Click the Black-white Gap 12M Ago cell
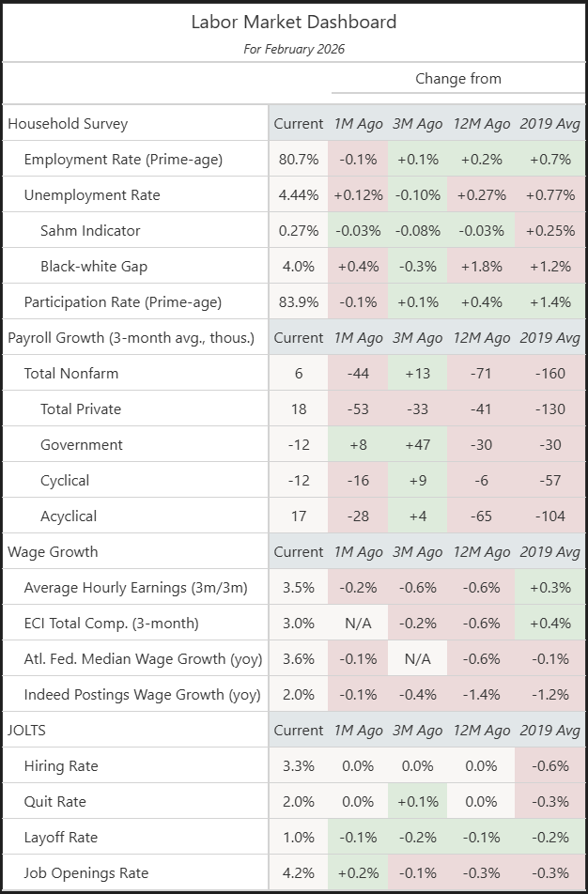 (x=481, y=267)
